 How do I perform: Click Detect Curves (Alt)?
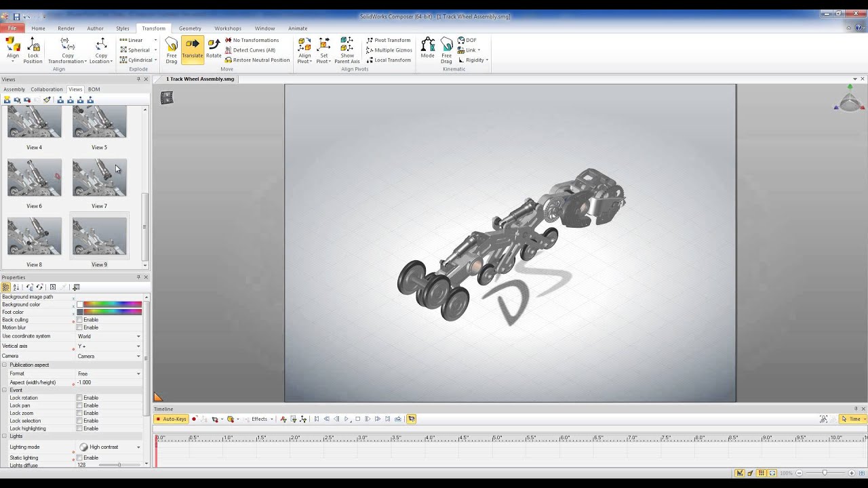click(250, 50)
